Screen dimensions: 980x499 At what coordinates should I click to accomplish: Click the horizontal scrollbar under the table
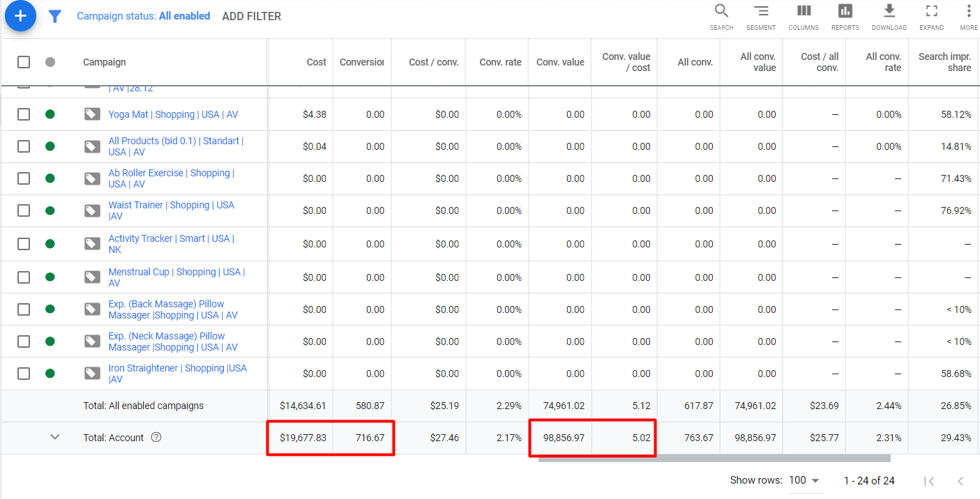[714, 459]
